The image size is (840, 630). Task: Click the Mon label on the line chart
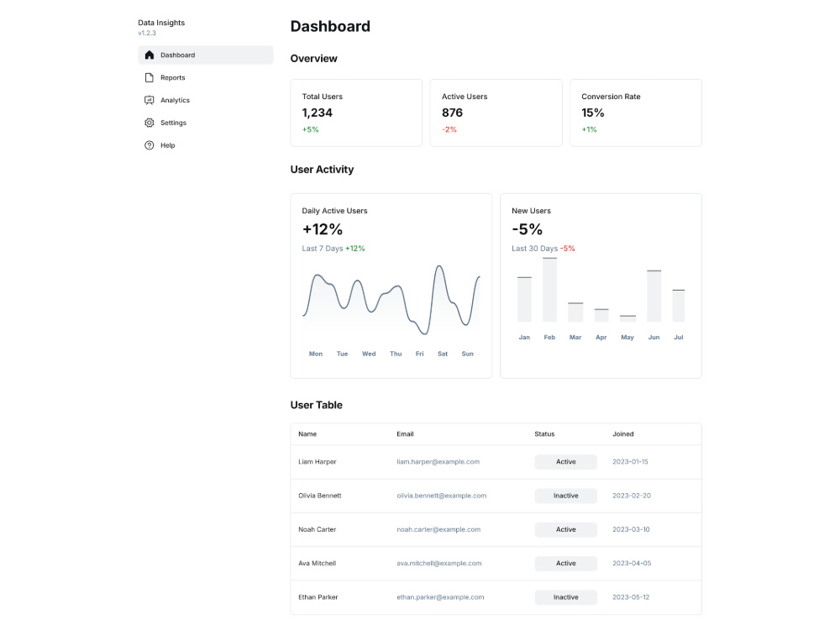pos(316,354)
